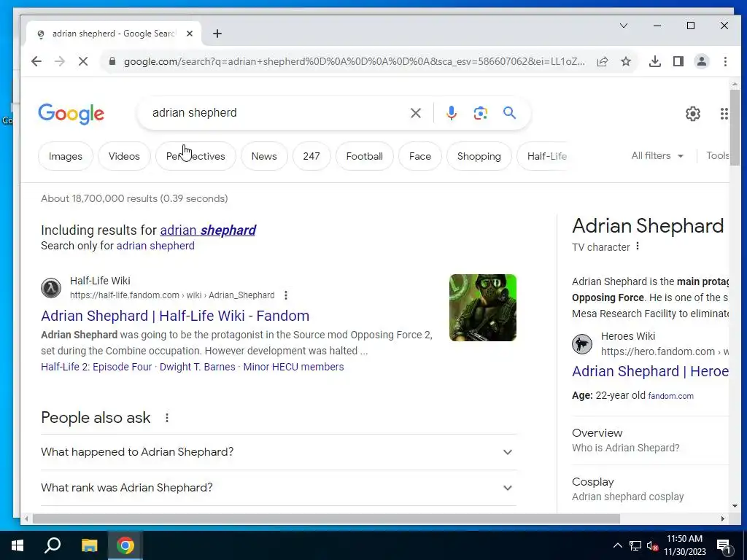Open Google quick settings gear

tap(693, 113)
